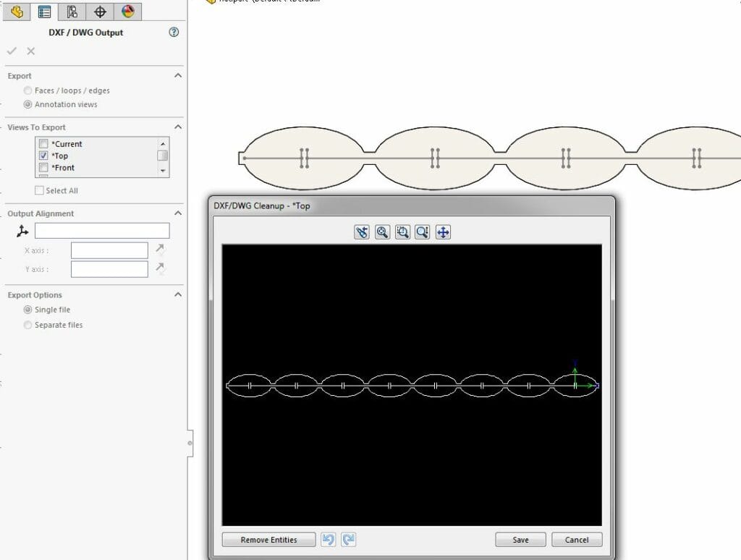The width and height of the screenshot is (741, 560).
Task: Collapse the Output Alignment section chevron
Action: click(178, 213)
